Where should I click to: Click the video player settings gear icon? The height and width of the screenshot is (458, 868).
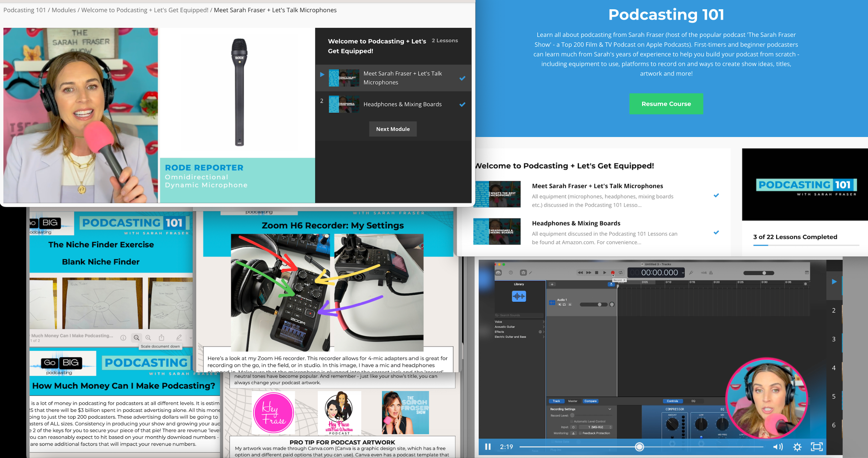pyautogui.click(x=797, y=447)
